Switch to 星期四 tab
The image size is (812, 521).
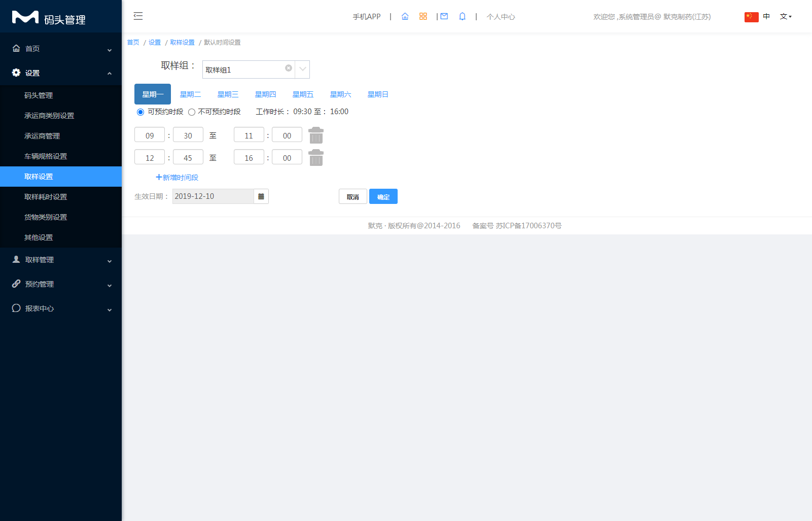[265, 94]
